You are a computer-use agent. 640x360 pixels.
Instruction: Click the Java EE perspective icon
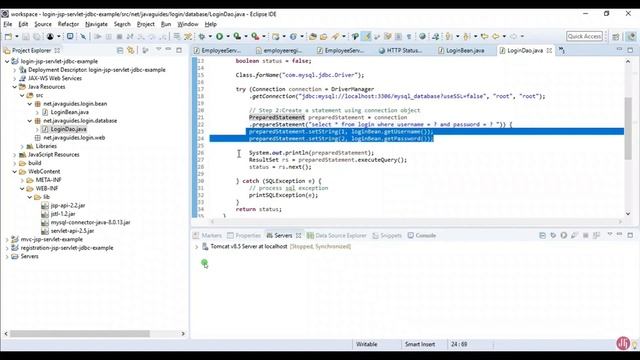click(631, 36)
